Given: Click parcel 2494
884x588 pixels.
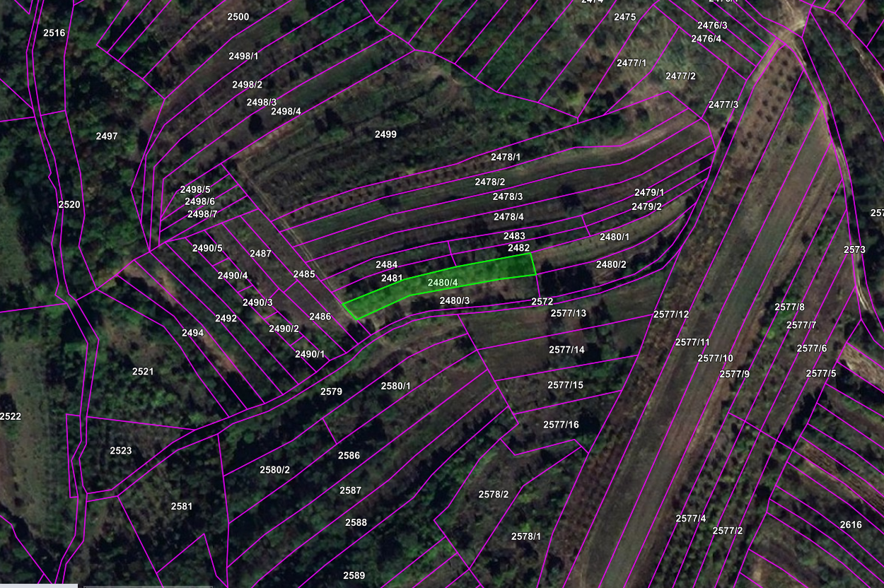Looking at the screenshot, I should tap(192, 333).
